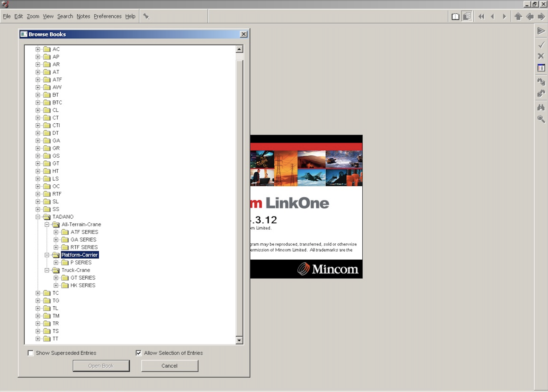Image resolution: width=548 pixels, height=392 pixels.
Task: Expand the P SERIES node
Action: click(56, 262)
